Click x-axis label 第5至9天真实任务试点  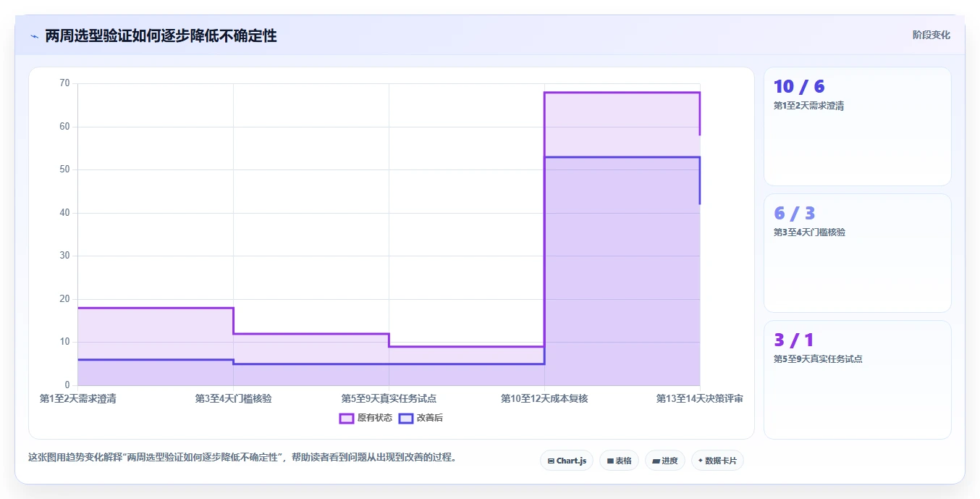click(x=389, y=399)
